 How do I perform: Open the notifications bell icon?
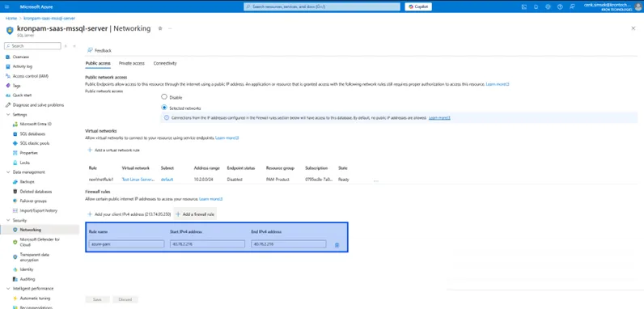(x=536, y=6)
